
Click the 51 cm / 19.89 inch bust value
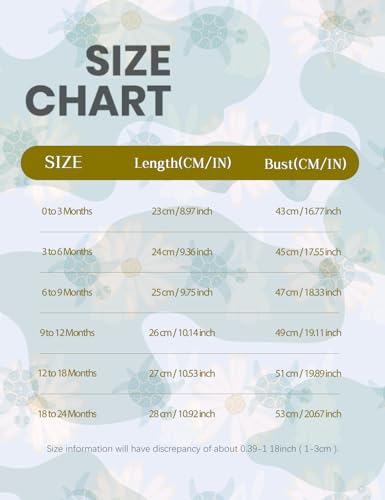tap(308, 373)
